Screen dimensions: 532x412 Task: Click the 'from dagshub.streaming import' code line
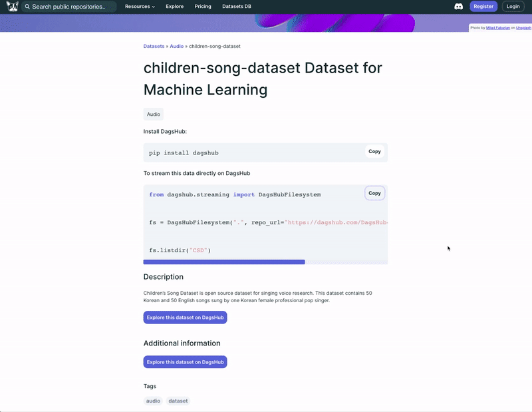click(235, 194)
